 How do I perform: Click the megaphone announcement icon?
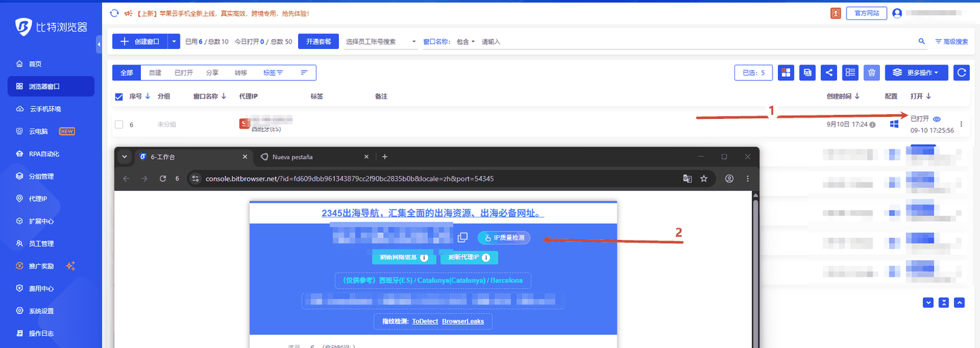click(127, 13)
